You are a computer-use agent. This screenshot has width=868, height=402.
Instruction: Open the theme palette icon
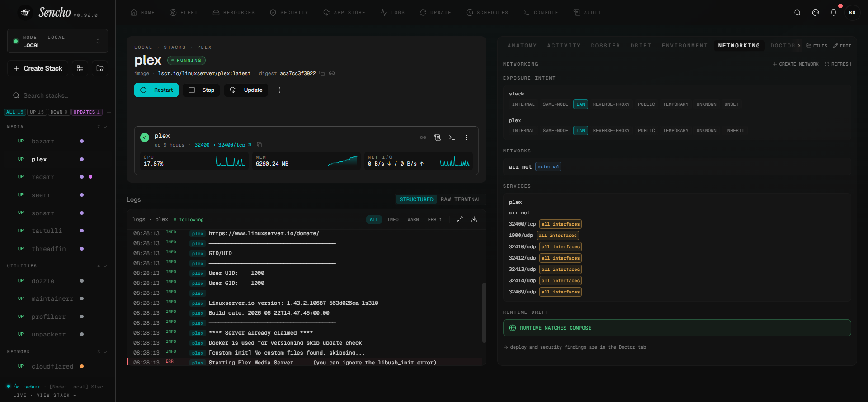(816, 13)
